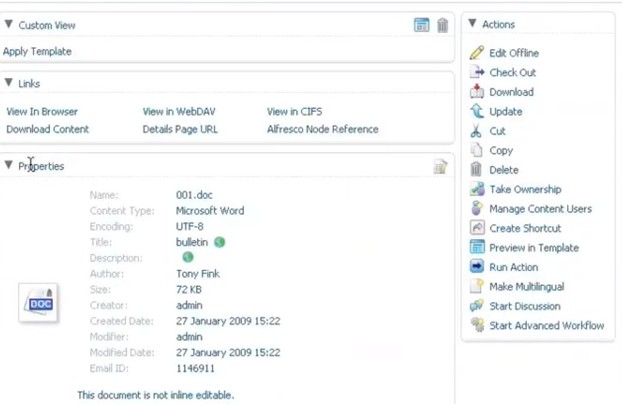
Task: Collapse the Custom View panel
Action: click(9, 25)
